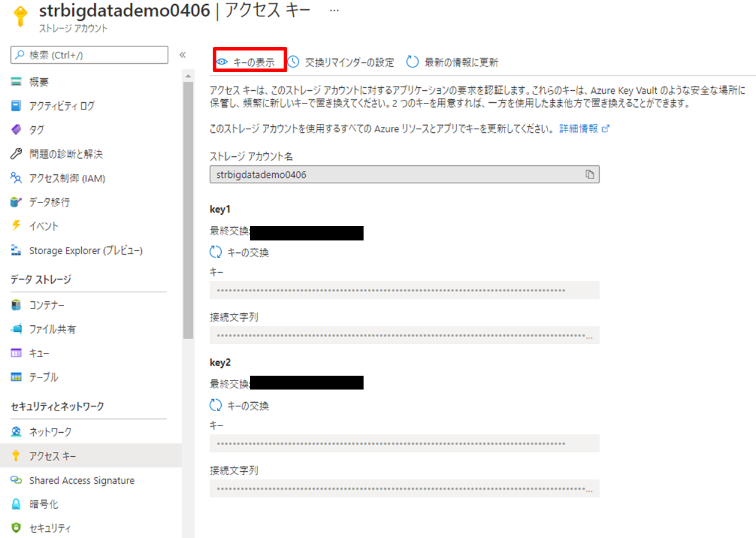The width and height of the screenshot is (756, 538).
Task: Click the key1 キー masked field
Action: [404, 290]
